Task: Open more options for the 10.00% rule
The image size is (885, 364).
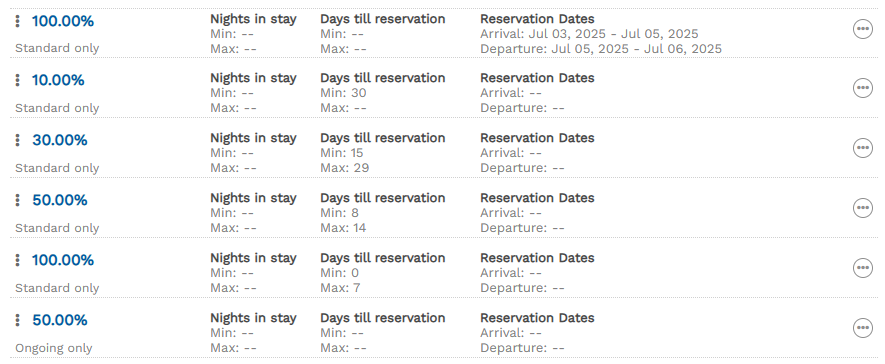Action: click(862, 88)
